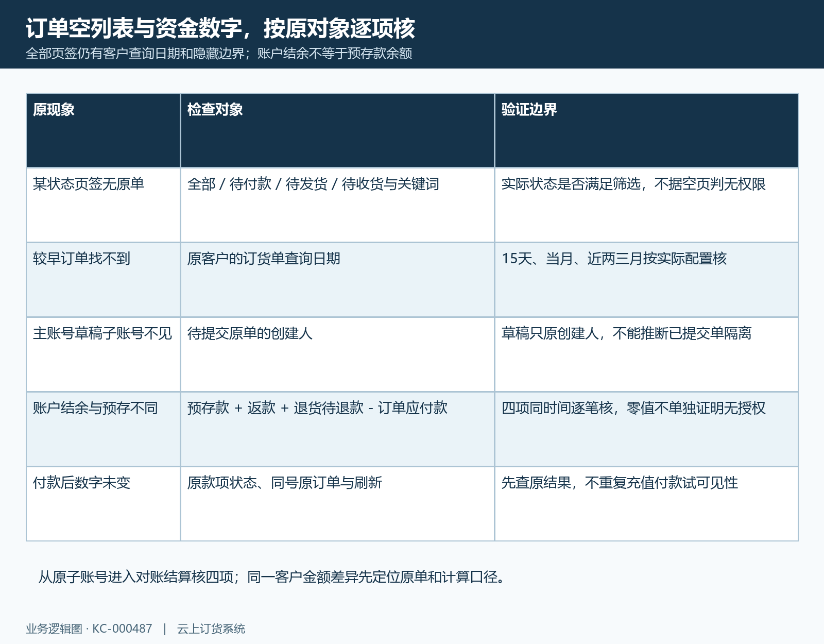Click the title 订单空列表与资金数字，按原对象逐项核
The width and height of the screenshot is (824, 644).
pyautogui.click(x=220, y=28)
